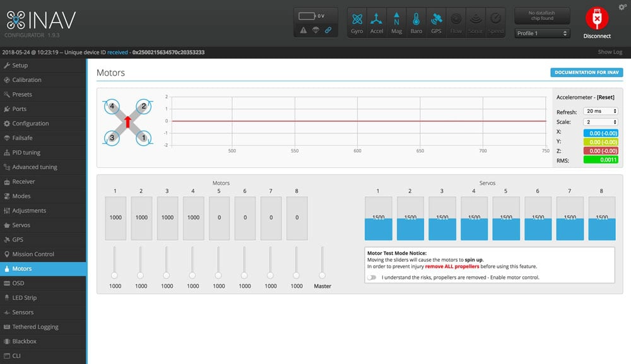Click the link status icon
The height and width of the screenshot is (364, 631).
coord(328,30)
